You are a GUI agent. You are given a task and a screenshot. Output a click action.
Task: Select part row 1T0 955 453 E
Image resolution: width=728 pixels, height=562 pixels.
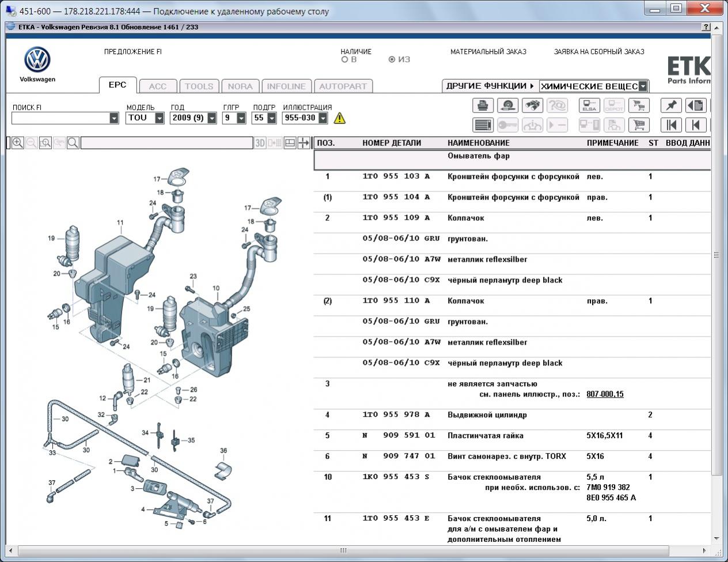[512, 529]
